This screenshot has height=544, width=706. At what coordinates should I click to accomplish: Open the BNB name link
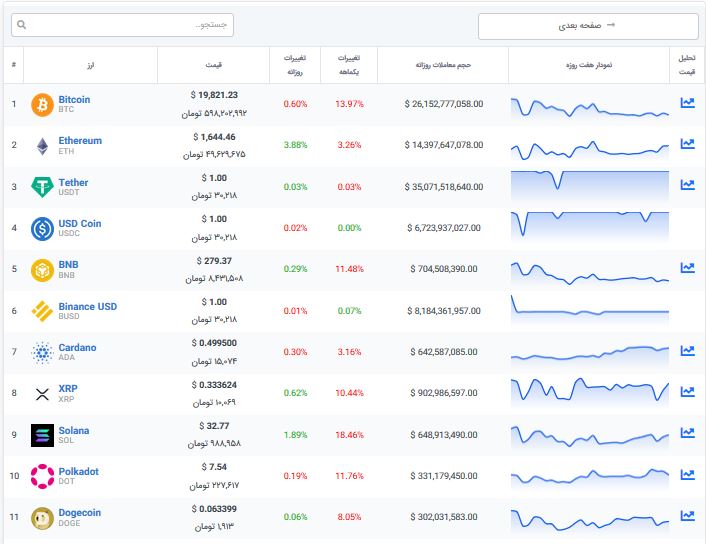68,264
